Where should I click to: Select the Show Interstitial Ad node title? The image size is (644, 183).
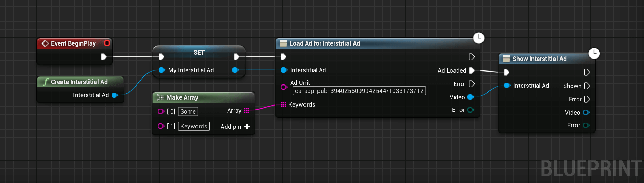[x=539, y=59]
